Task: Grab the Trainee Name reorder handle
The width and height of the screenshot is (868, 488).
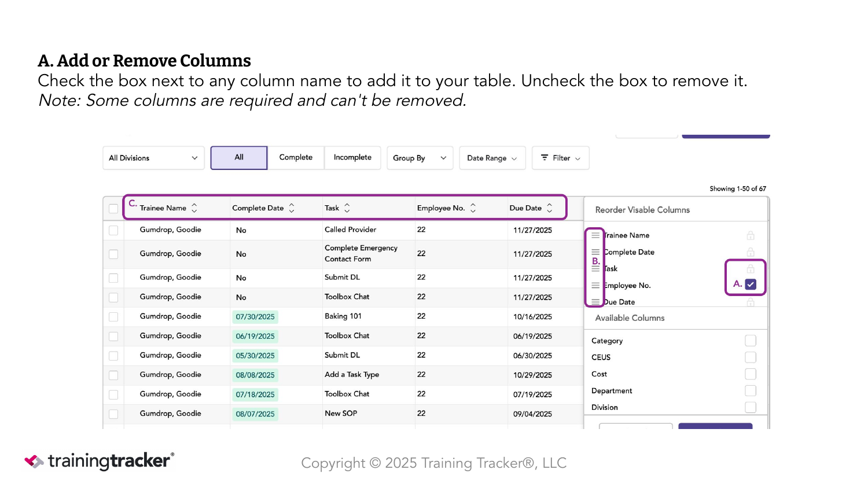Action: point(595,235)
